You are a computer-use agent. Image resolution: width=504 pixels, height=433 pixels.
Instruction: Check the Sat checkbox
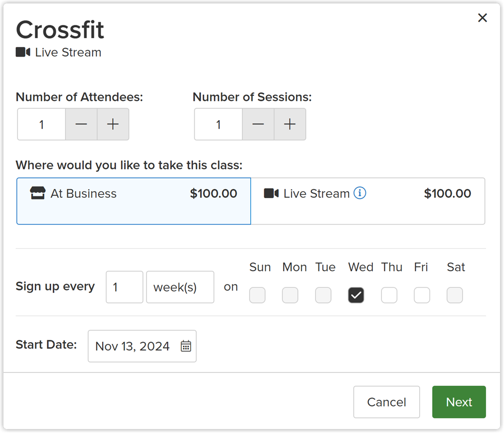[454, 295]
